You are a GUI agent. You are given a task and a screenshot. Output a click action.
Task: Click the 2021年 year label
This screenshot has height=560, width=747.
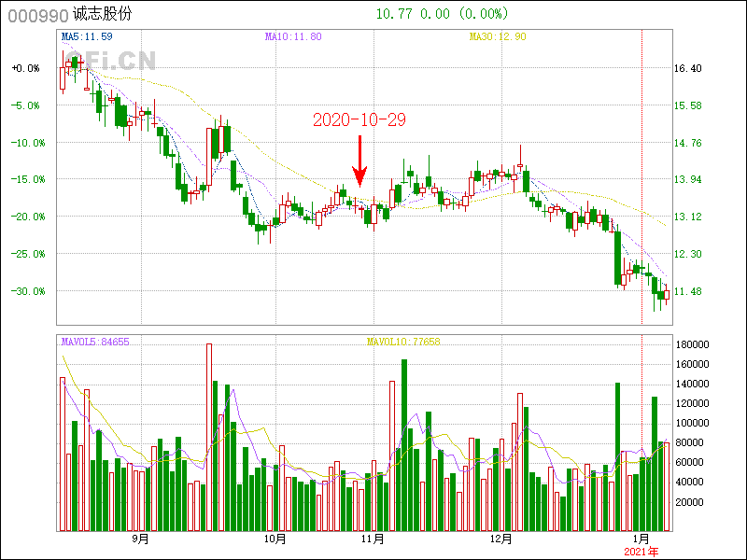(x=641, y=552)
